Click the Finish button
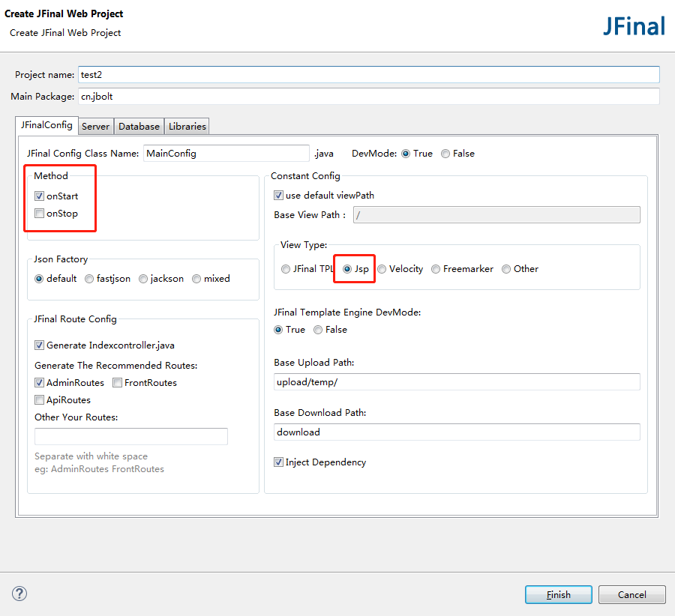The height and width of the screenshot is (616, 675). tap(558, 594)
